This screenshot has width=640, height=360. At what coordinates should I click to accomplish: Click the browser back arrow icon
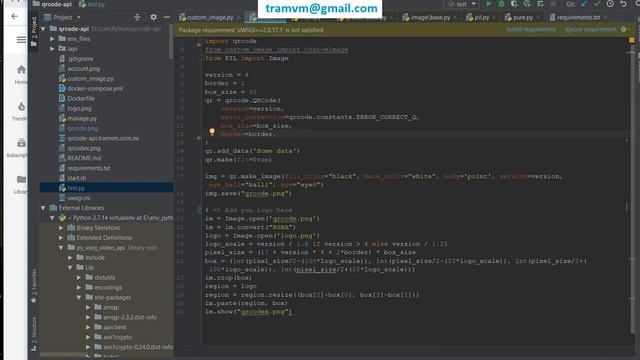(15, 16)
